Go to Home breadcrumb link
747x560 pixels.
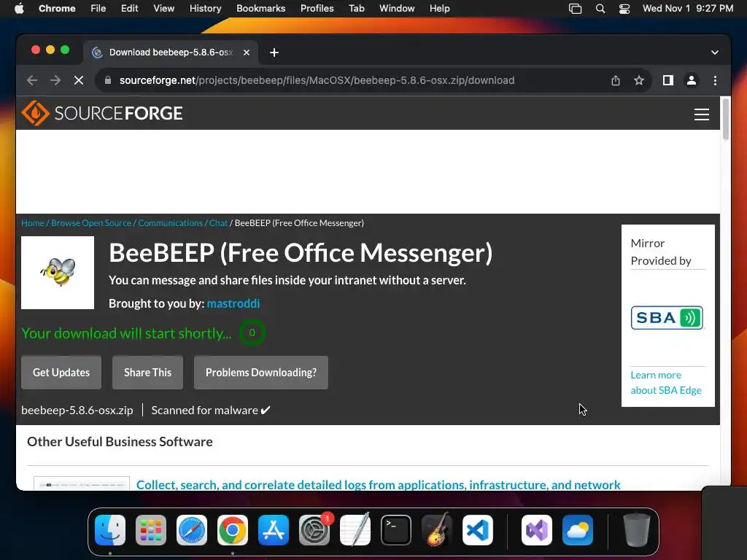[x=32, y=223]
